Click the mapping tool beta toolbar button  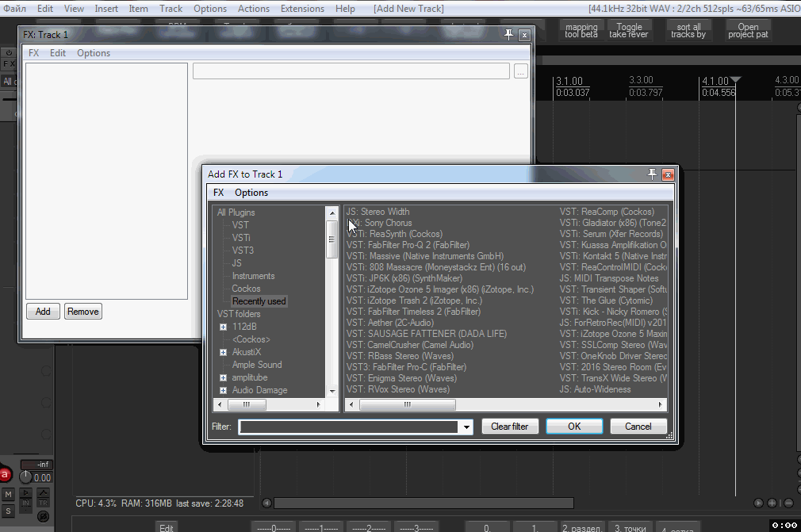tap(581, 31)
